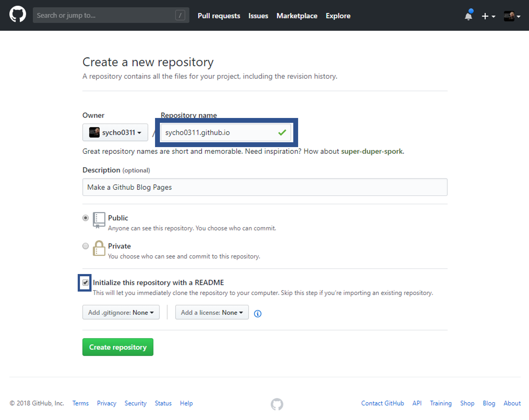The image size is (529, 420).
Task: Click the Create a new repository heading
Action: [148, 62]
